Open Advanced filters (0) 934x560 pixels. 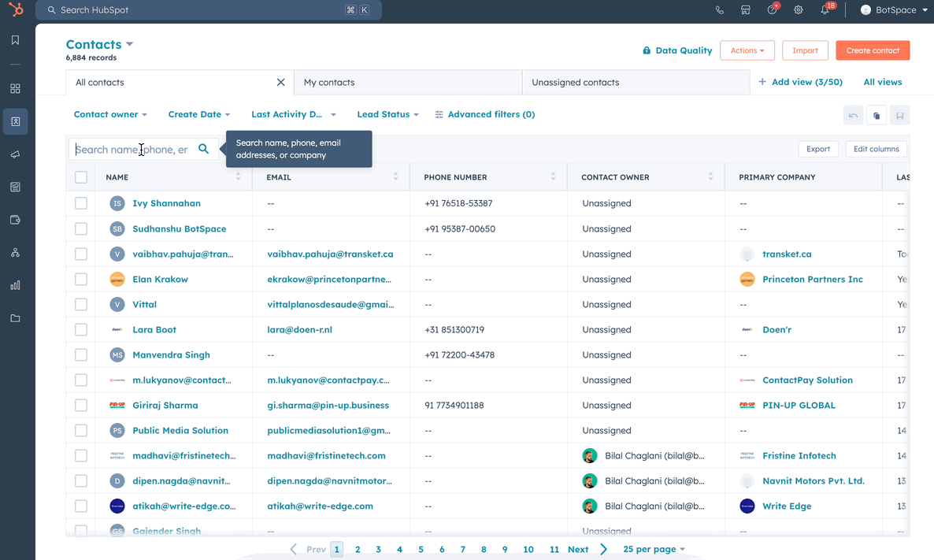click(x=485, y=114)
